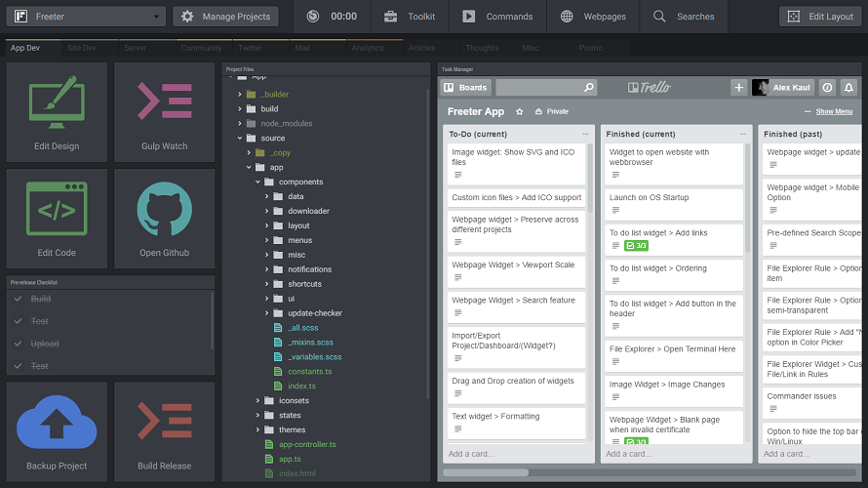The image size is (868, 488).
Task: Star the Freeter App board
Action: [519, 112]
